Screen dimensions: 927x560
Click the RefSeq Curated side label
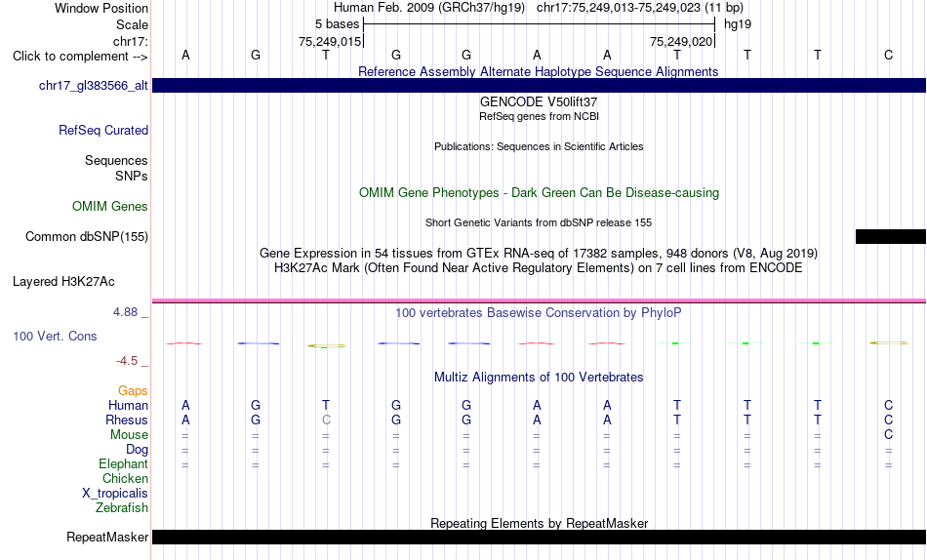(103, 130)
